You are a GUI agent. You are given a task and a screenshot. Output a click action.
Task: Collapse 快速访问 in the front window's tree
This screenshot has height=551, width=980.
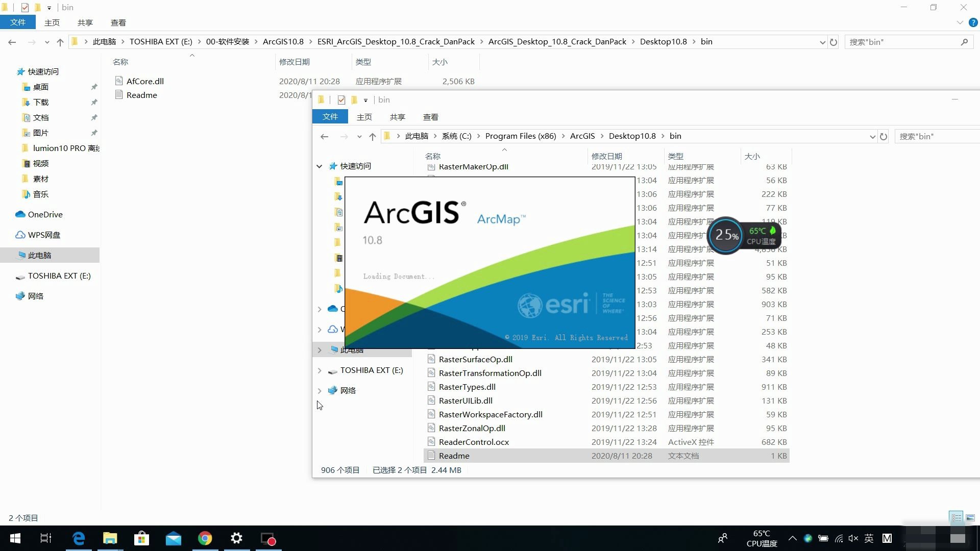pyautogui.click(x=320, y=166)
